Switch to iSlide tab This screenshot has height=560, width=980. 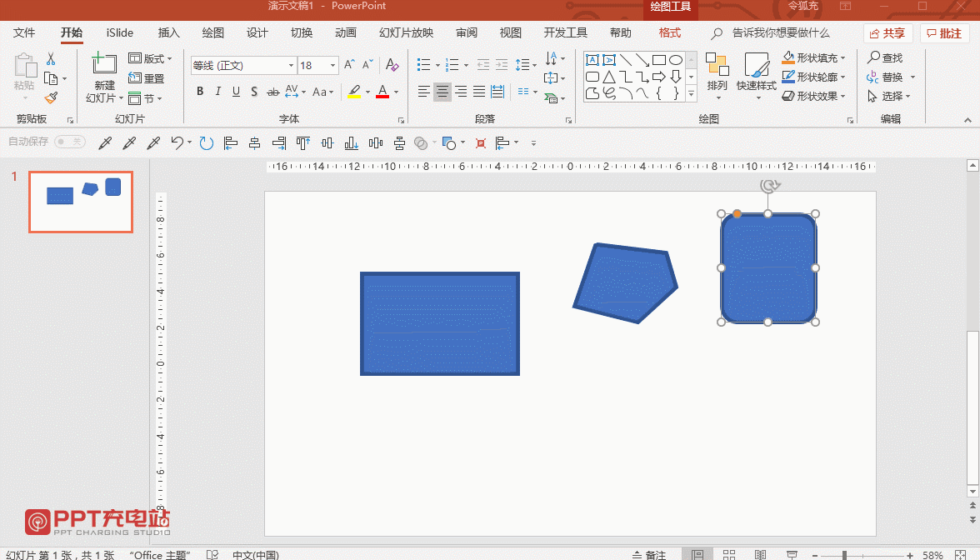pyautogui.click(x=120, y=32)
